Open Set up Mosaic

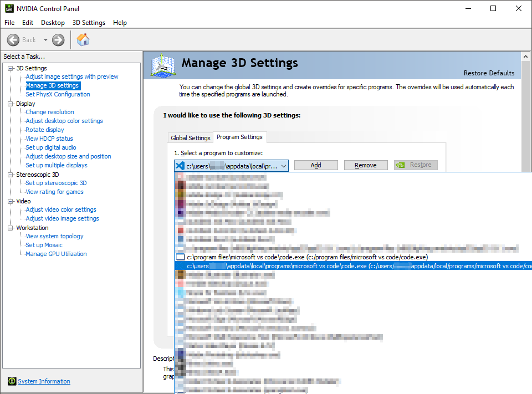coord(44,245)
